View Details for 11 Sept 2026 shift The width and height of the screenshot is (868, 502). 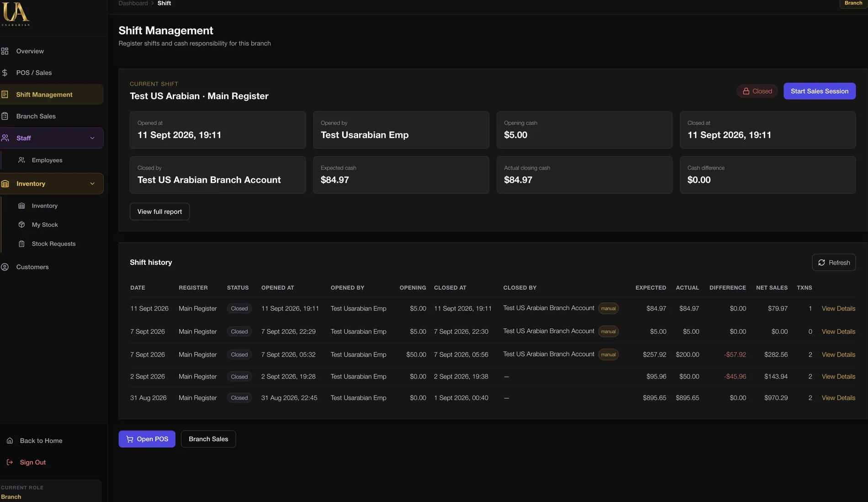(x=838, y=309)
